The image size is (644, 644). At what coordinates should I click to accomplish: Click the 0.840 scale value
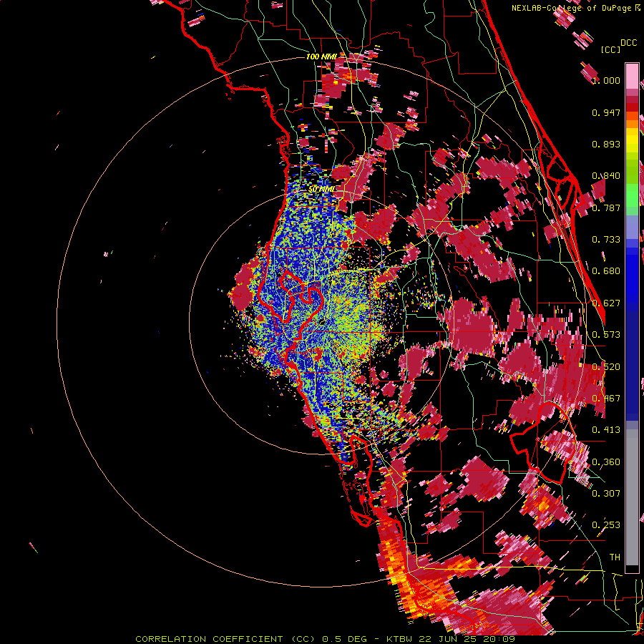[606, 176]
